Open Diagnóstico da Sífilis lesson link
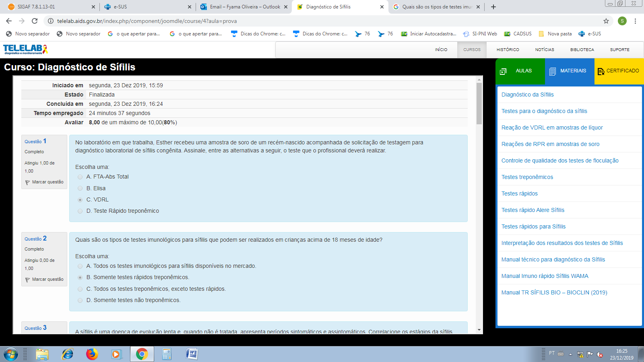The width and height of the screenshot is (644, 362). click(527, 95)
